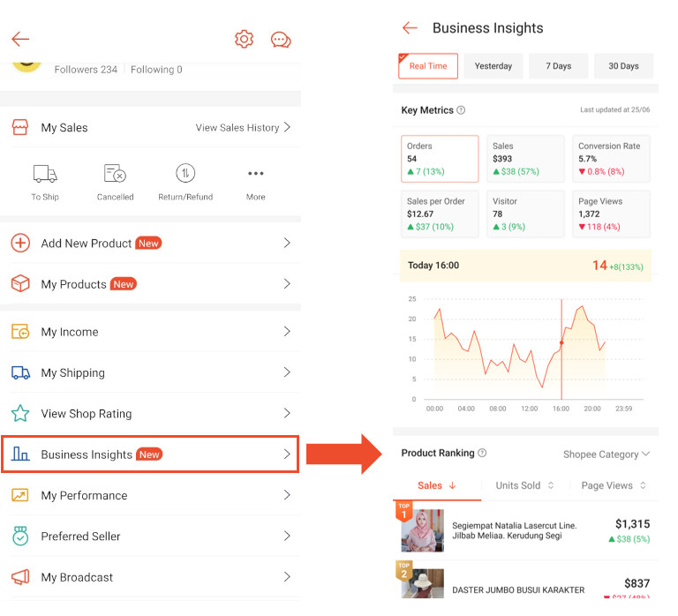Click the 16:00 marker on the chart
The width and height of the screenshot is (678, 616).
coord(561,342)
